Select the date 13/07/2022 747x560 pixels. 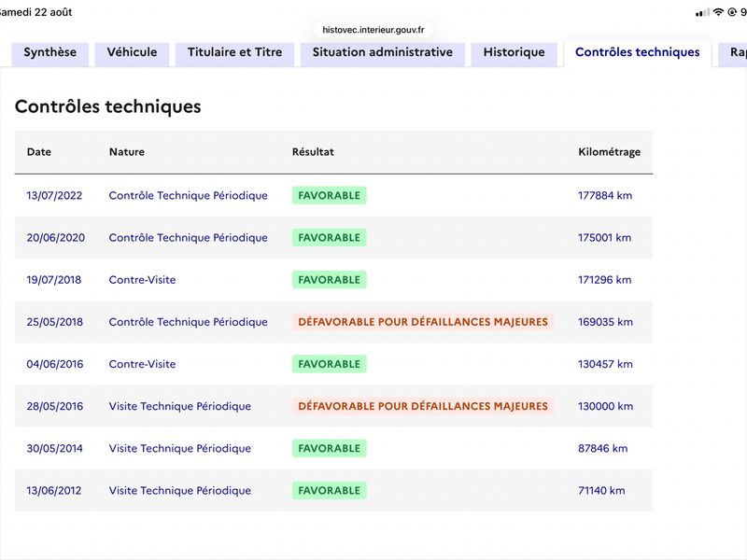54,196
